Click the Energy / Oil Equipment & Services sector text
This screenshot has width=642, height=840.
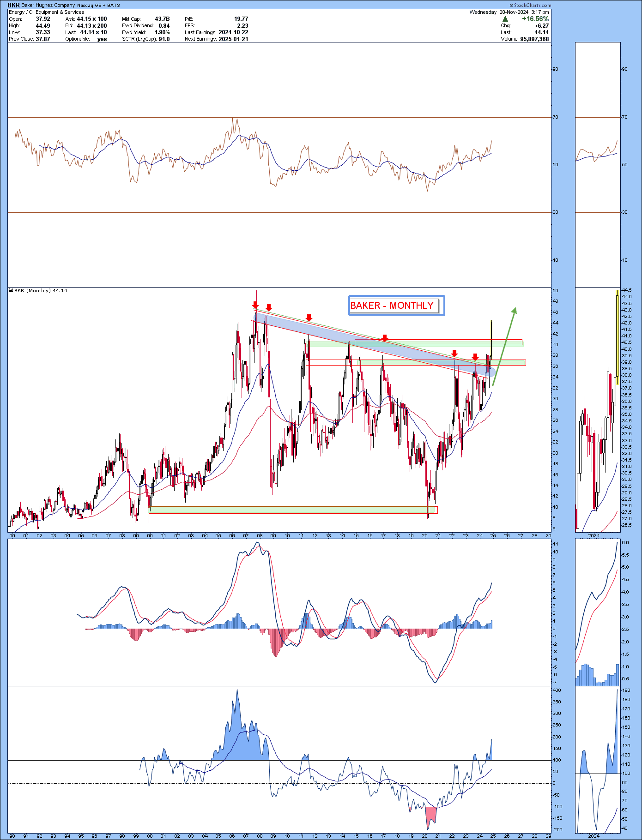click(47, 12)
